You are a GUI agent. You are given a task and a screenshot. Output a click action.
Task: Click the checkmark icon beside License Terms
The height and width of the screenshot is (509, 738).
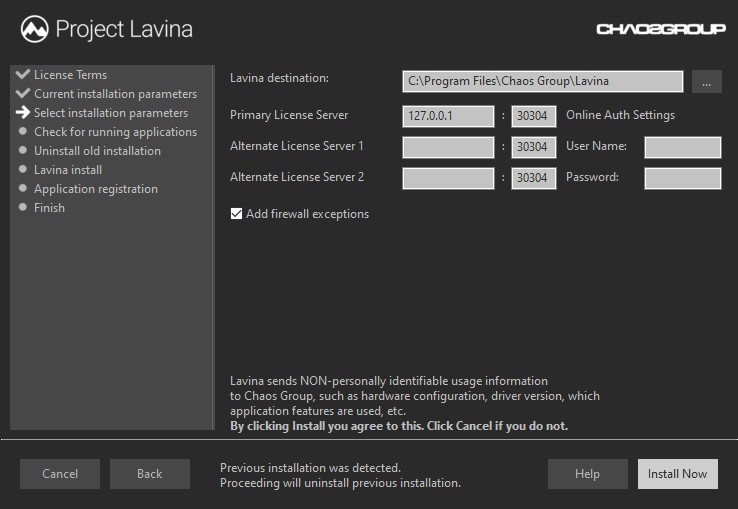(23, 74)
